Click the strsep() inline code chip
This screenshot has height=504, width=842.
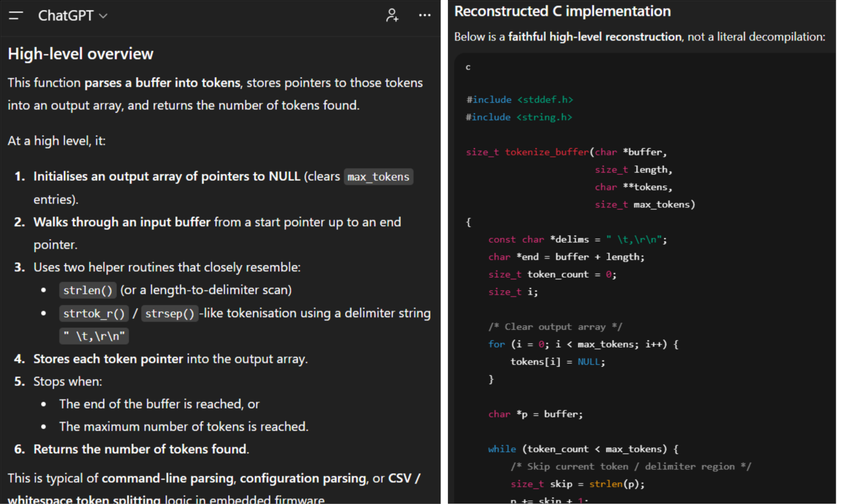click(169, 313)
